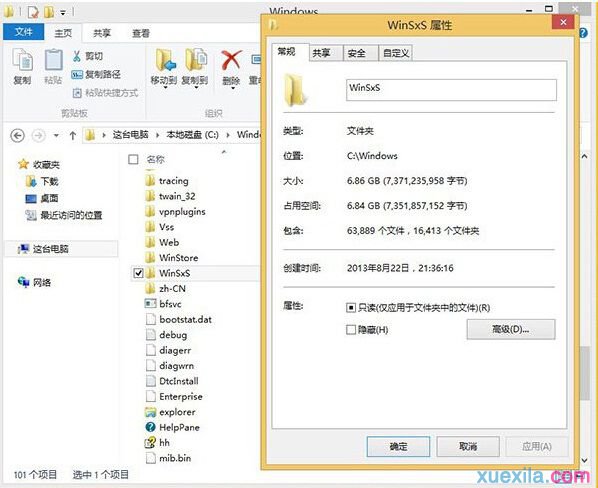Click the 高级(D)... button
The width and height of the screenshot is (598, 488).
(511, 329)
